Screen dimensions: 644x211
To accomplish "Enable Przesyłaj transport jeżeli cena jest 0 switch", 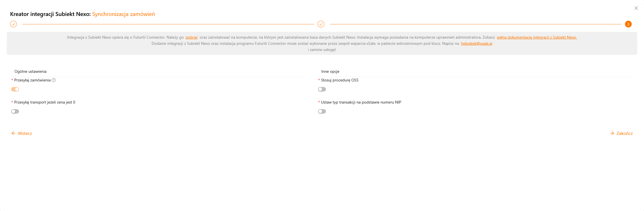I will click(x=15, y=111).
